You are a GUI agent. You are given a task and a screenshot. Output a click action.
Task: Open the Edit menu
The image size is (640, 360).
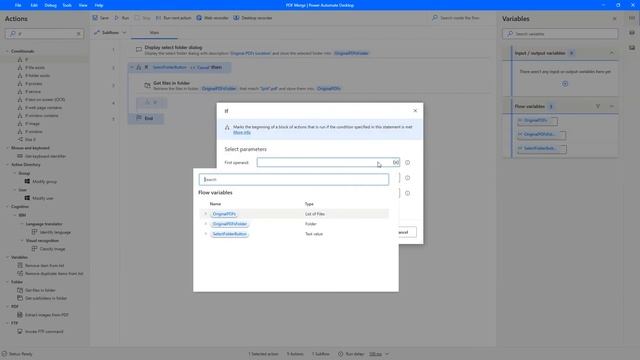(x=34, y=5)
